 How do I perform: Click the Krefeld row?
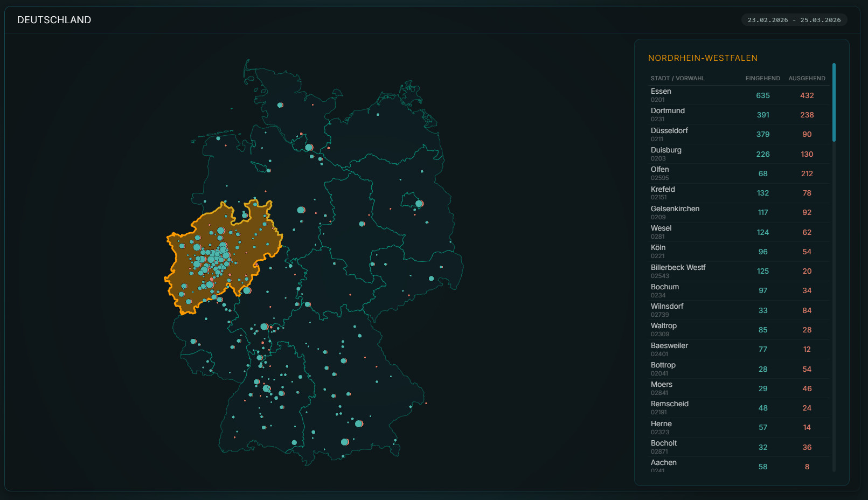pos(738,193)
